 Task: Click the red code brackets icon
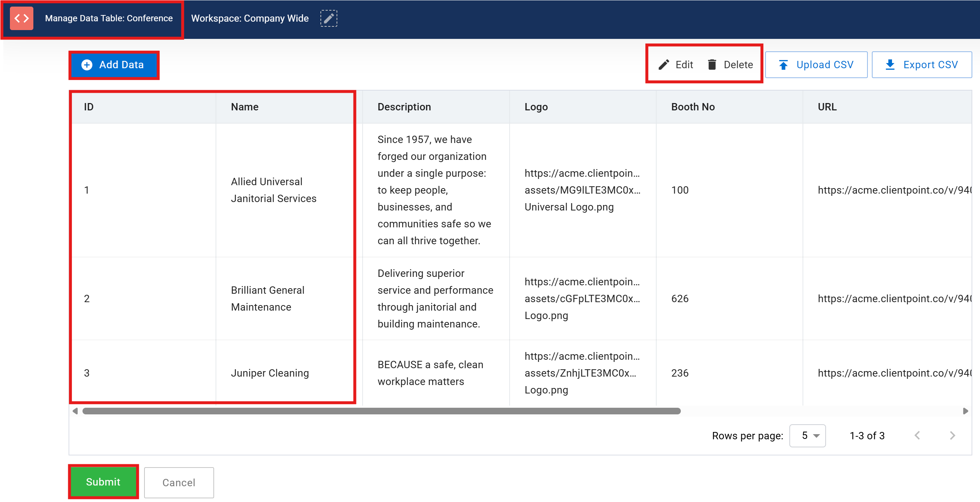(x=22, y=18)
